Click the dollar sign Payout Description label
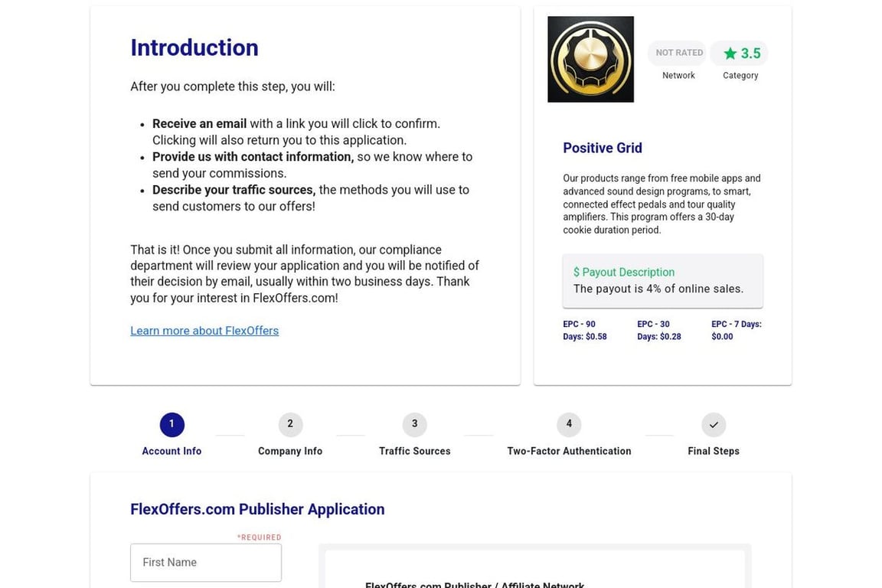The height and width of the screenshot is (588, 882). point(624,273)
